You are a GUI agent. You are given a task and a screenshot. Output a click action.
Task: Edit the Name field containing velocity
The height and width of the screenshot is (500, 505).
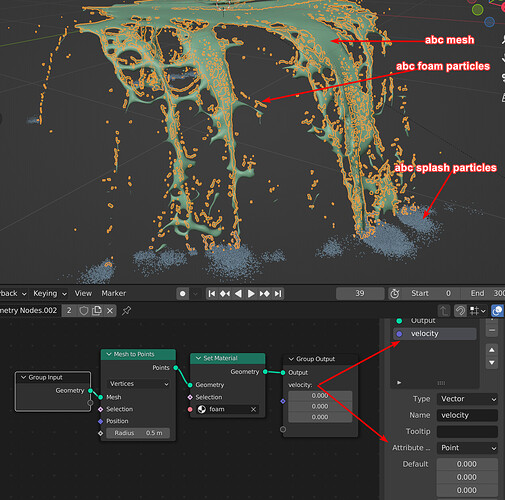(467, 415)
